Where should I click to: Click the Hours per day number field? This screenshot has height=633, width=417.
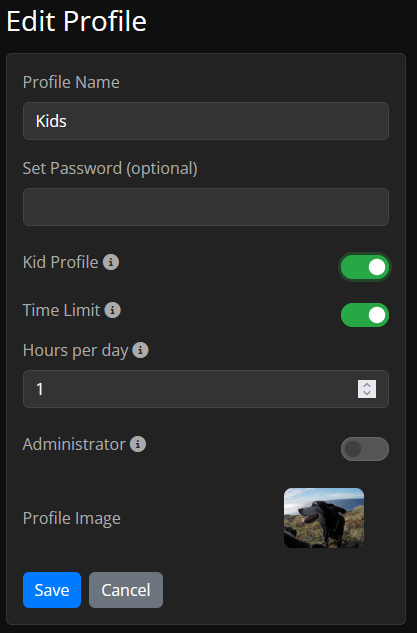pyautogui.click(x=206, y=389)
